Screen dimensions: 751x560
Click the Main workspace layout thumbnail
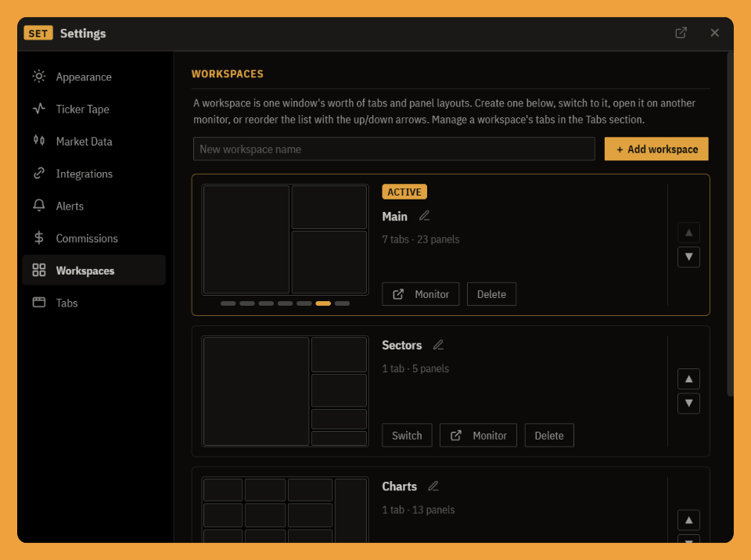click(285, 239)
